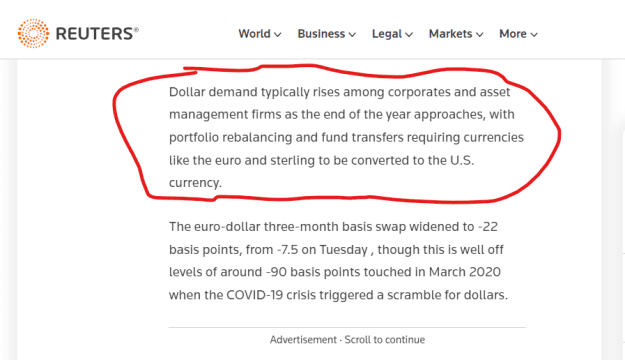The width and height of the screenshot is (625, 360).
Task: Click the word 'currency.' ending the circled paragraph
Action: pos(195,183)
